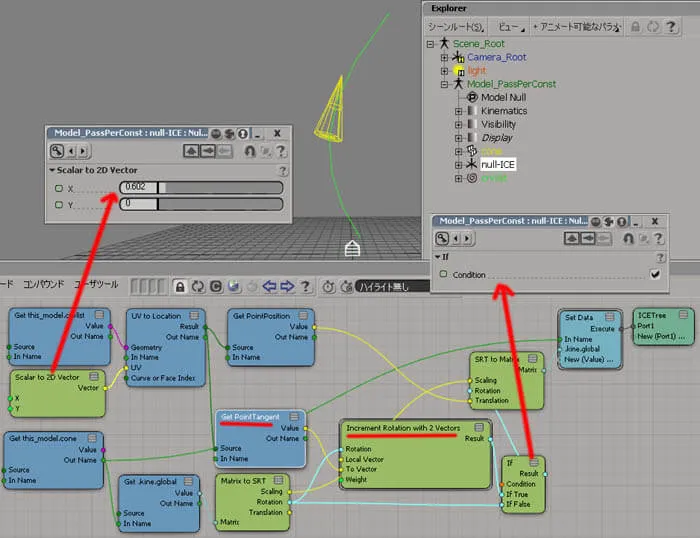
Task: Open help icon in Scalar to 2D Vector page toolbar
Action: tap(281, 151)
